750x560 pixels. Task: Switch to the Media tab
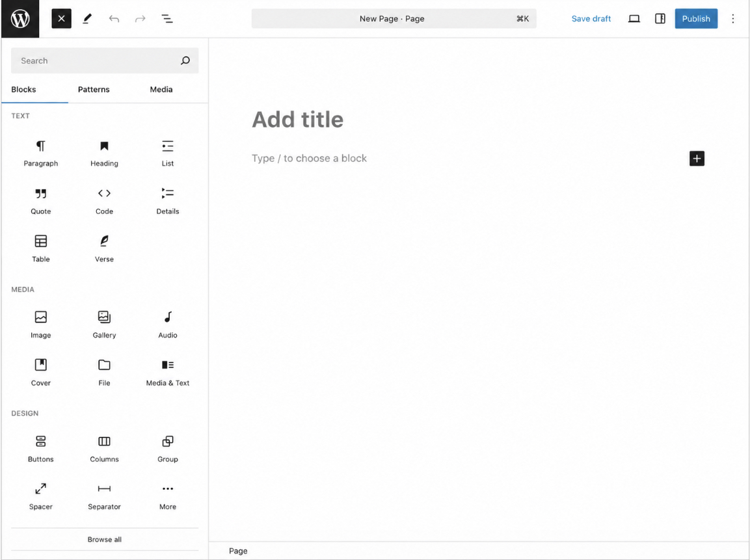(x=161, y=89)
